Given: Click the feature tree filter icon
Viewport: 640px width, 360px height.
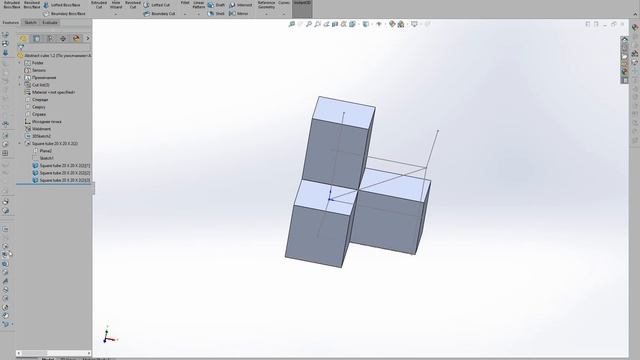Looking at the screenshot, I should click(21, 47).
